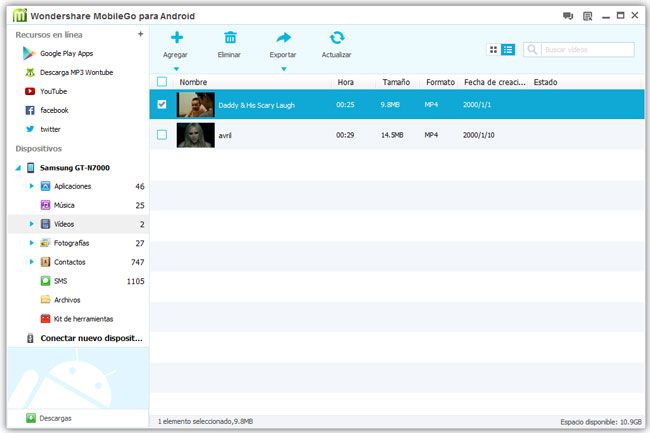Sort by Hora column header
Image resolution: width=650 pixels, height=433 pixels.
345,82
